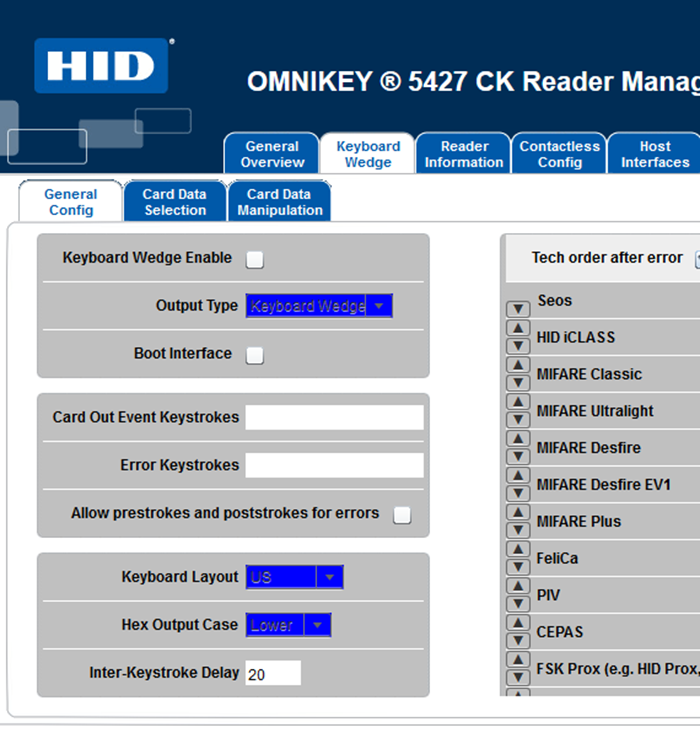Click the OMNIKEY 5427 CK Reader title
700x733 pixels.
coord(473,82)
